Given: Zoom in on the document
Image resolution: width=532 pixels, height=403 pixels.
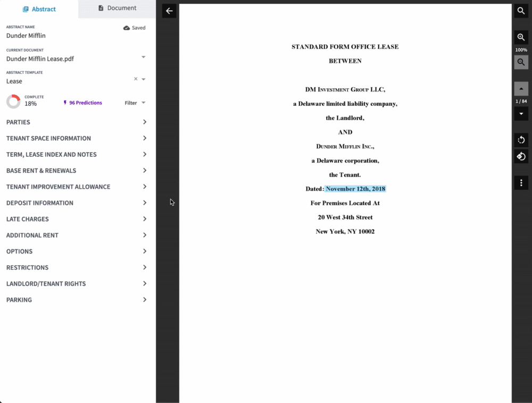Looking at the screenshot, I should pos(521,37).
